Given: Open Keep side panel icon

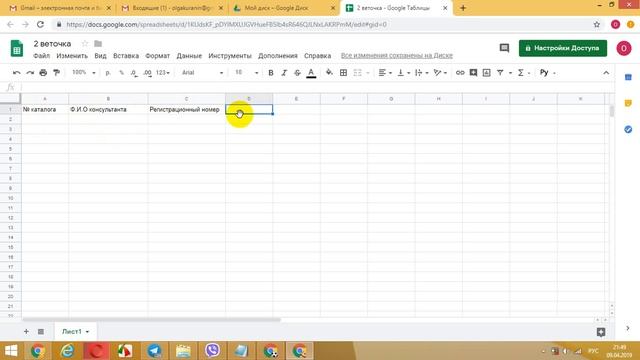Looking at the screenshot, I should pyautogui.click(x=628, y=103).
